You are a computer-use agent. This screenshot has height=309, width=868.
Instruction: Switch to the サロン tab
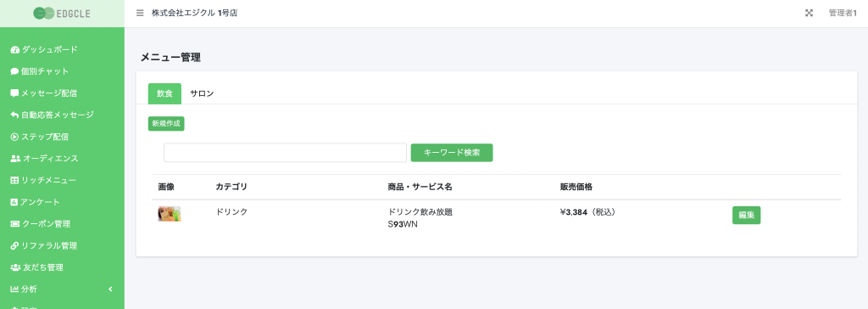click(202, 93)
